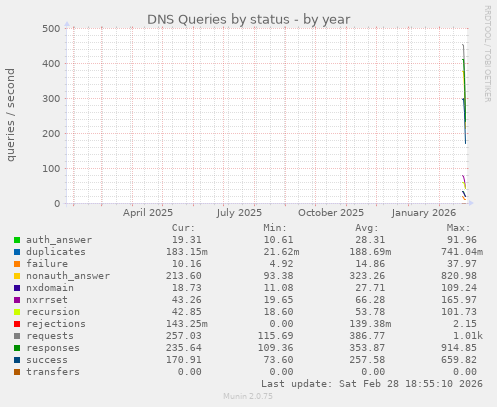Select the rejections legend label
Screen dimensions: 497x407
[x=56, y=324]
